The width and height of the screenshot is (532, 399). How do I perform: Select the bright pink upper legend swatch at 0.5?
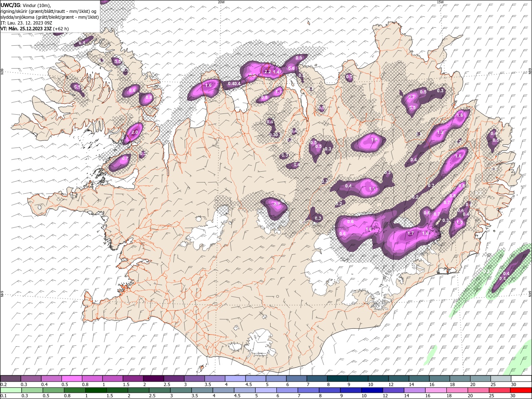(71, 379)
